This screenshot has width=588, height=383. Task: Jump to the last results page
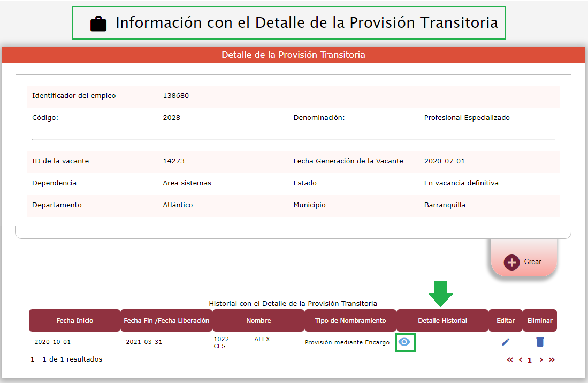point(552,360)
